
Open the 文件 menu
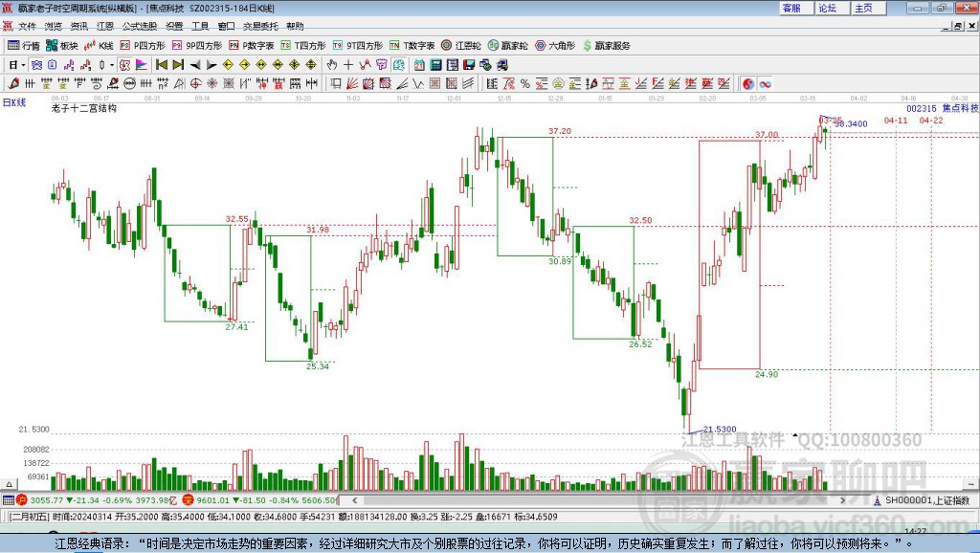pos(27,26)
